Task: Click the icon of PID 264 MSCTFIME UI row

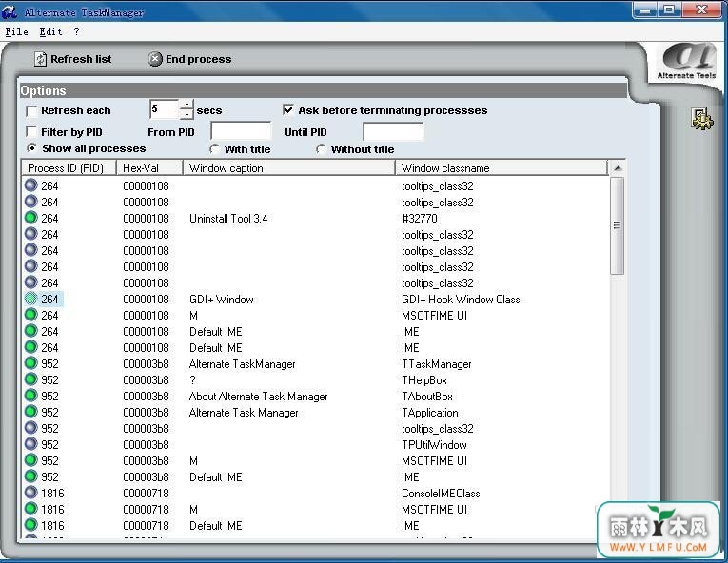Action: click(x=31, y=315)
